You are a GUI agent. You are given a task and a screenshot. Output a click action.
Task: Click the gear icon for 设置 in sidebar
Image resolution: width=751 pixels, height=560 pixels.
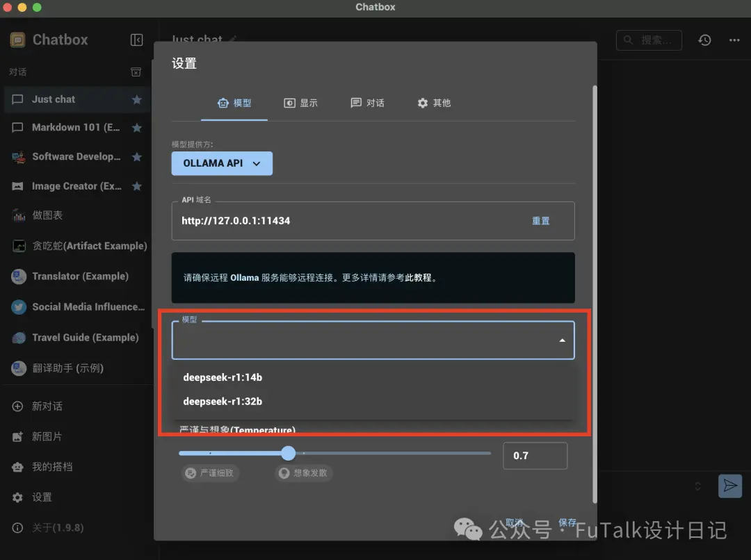[17, 497]
